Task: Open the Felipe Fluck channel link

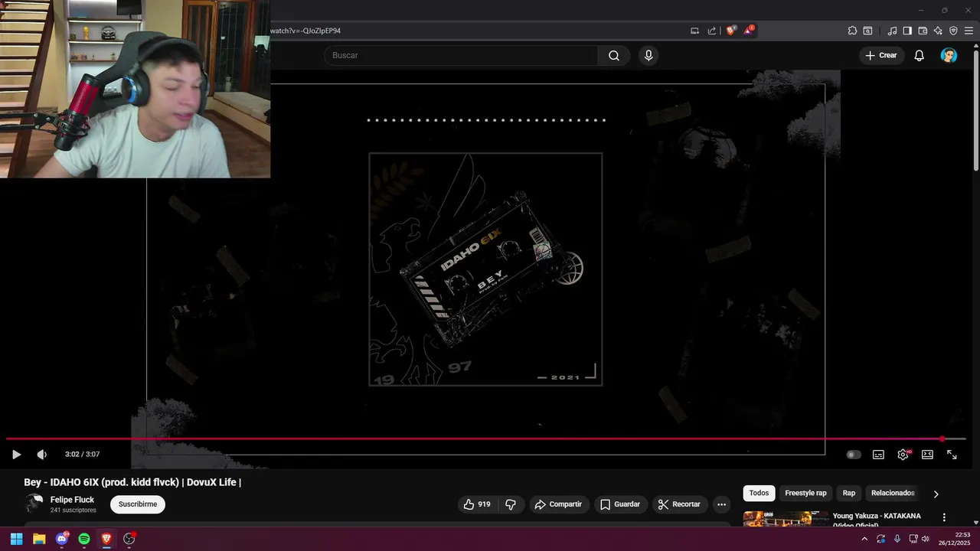Action: tap(73, 500)
